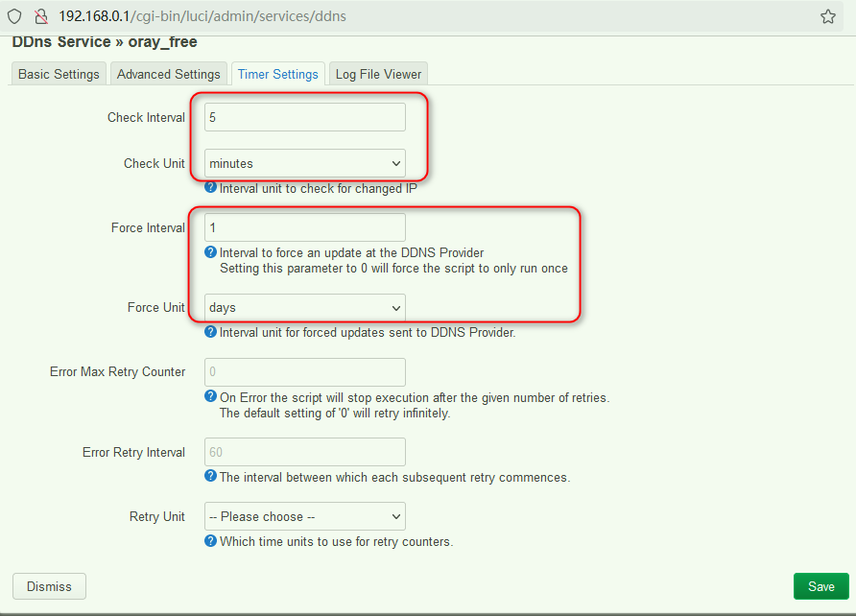The height and width of the screenshot is (616, 856).
Task: Switch to the Log File Viewer tab
Action: pyautogui.click(x=378, y=74)
